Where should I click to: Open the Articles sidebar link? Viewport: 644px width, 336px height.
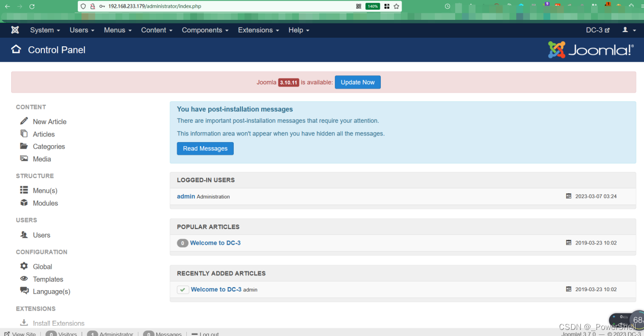point(44,134)
